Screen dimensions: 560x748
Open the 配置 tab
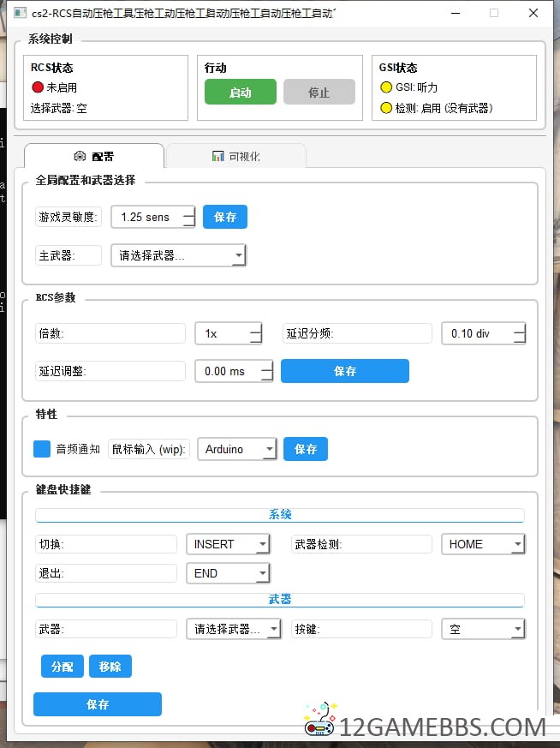[94, 156]
